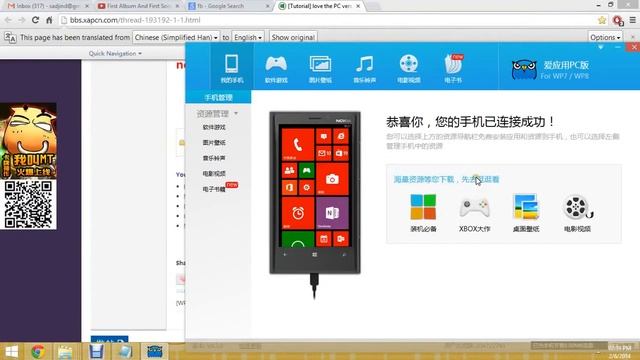This screenshot has width=640, height=360.
Task: Go to the Chrome home page icon
Action: point(49,20)
